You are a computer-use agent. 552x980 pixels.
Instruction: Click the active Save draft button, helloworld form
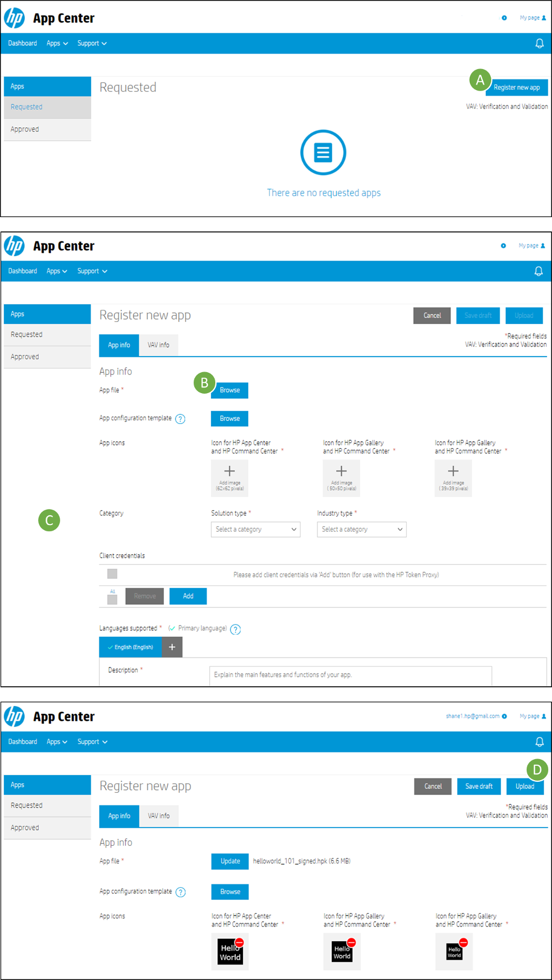[x=479, y=786]
